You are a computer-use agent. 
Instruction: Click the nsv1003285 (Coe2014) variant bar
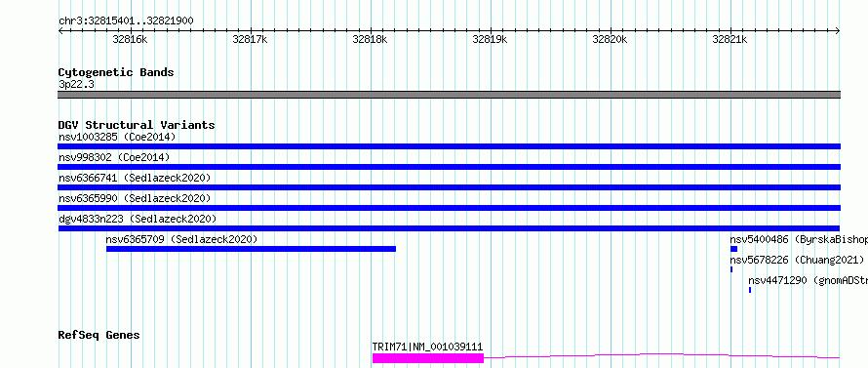point(449,146)
